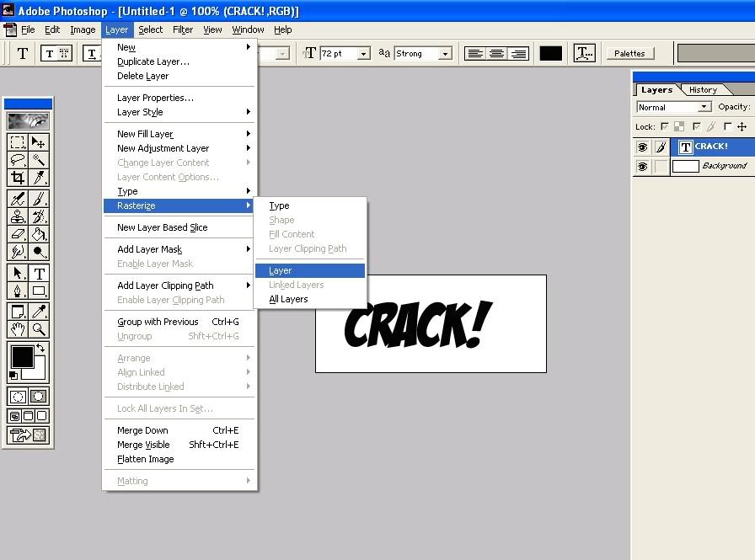Image resolution: width=755 pixels, height=560 pixels.
Task: Open the anti-aliasing Strong dropdown
Action: 446,53
